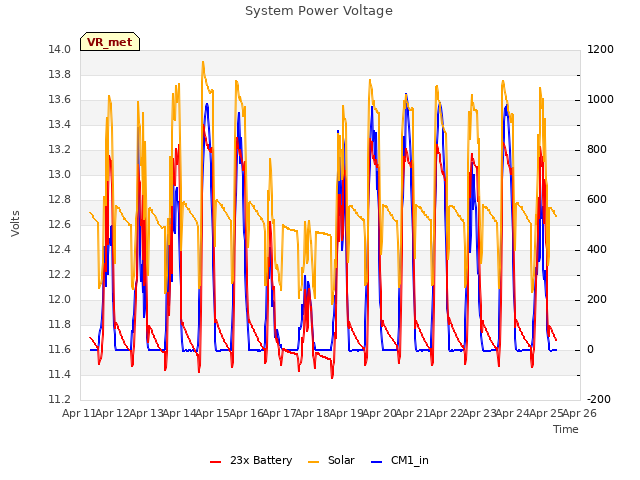Screen dimensions: 640x480
Task: Click the Apr 22 date tick label
Action: coord(446,413)
